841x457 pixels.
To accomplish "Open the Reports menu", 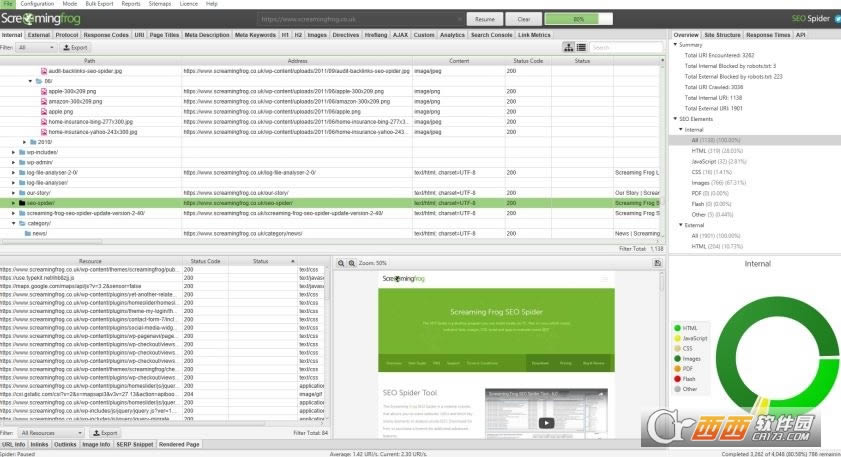I will (x=130, y=4).
